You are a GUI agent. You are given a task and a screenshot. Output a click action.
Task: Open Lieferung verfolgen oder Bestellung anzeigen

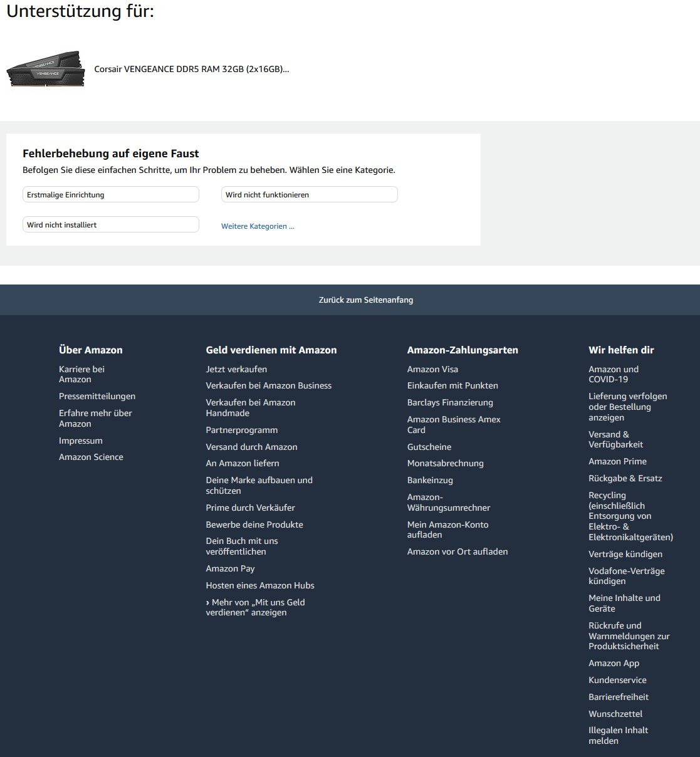(628, 407)
